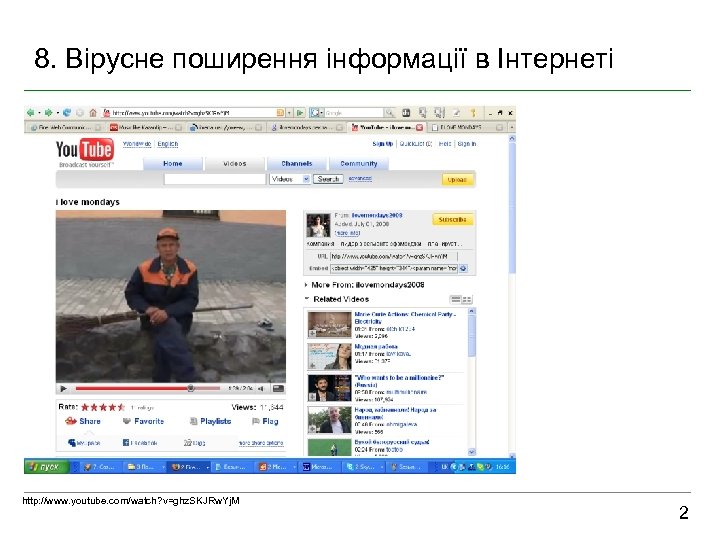Add video to favorites via heart icon

(127, 421)
